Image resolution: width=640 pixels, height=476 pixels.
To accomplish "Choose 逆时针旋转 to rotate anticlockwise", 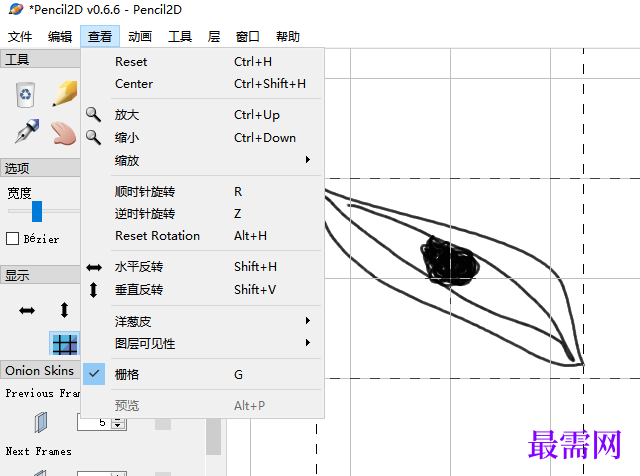I will click(x=202, y=214).
